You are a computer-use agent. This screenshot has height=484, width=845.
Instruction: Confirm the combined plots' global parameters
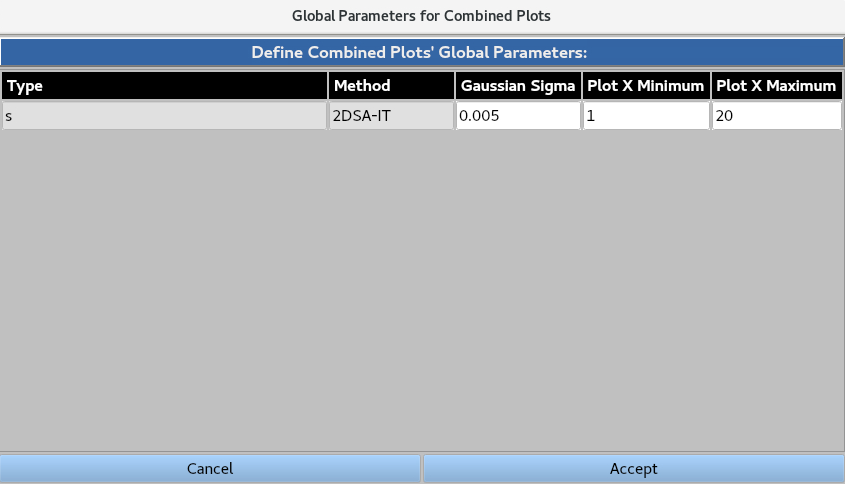click(x=633, y=468)
